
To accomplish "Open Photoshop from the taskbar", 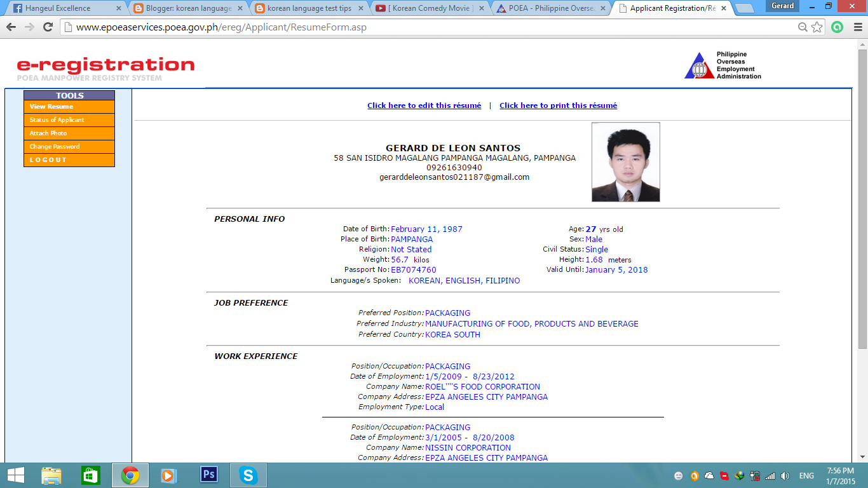I will coord(208,475).
